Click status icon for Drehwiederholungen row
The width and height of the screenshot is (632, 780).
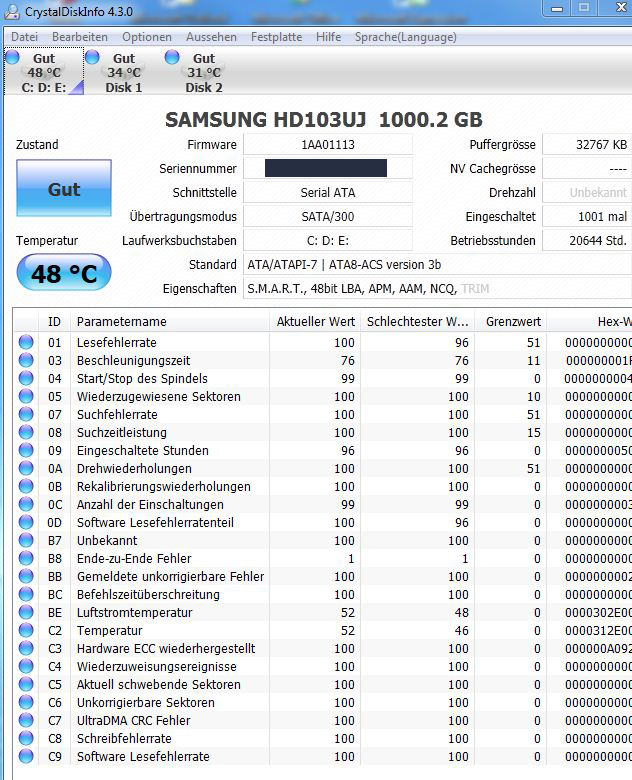click(x=26, y=468)
